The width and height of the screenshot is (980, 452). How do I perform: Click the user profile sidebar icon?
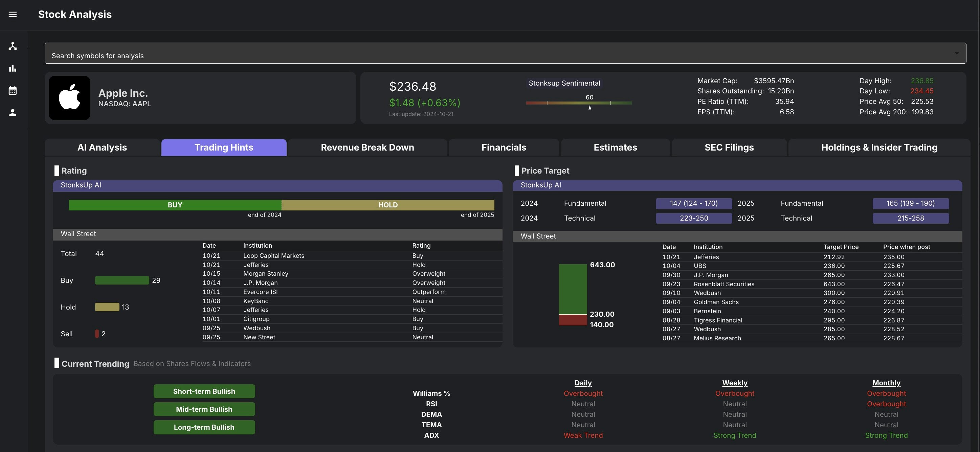click(x=13, y=113)
